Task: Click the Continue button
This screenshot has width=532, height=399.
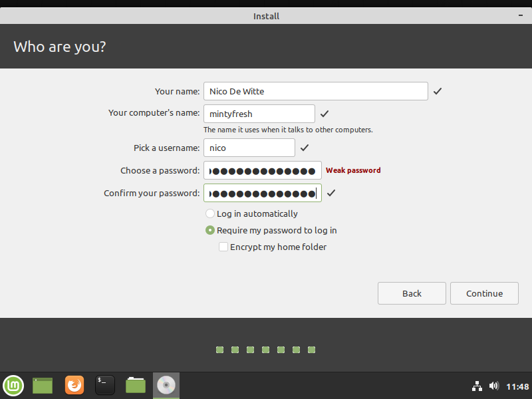Action: 484,293
